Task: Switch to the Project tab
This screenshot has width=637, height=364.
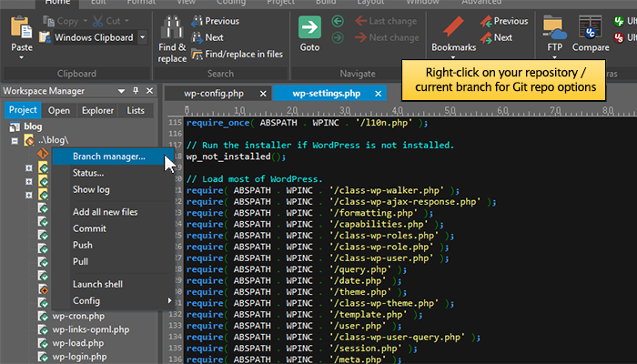Action: pos(23,110)
